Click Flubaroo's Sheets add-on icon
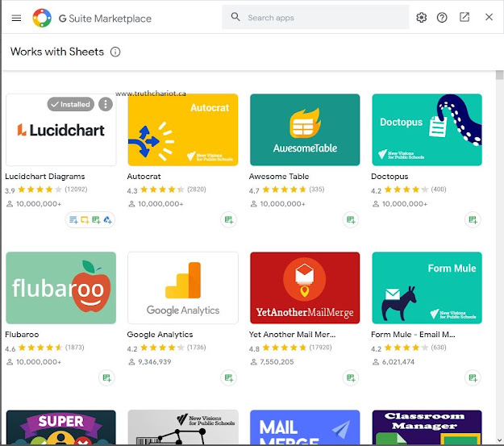 click(x=106, y=377)
